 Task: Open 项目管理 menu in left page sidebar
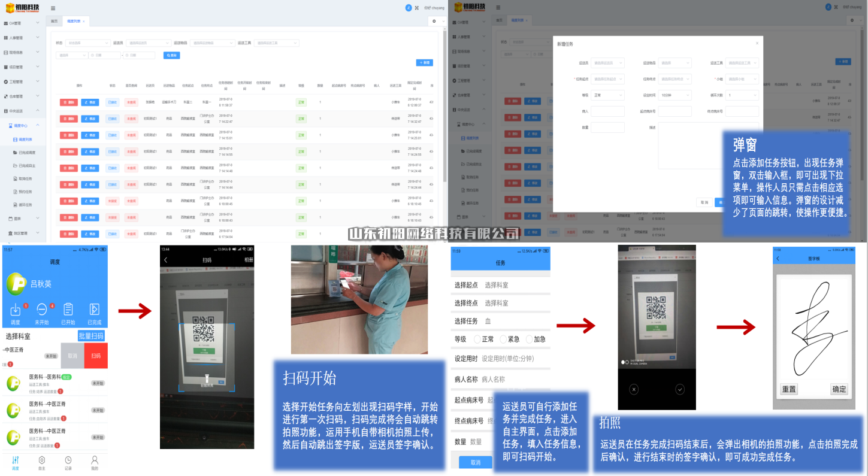[22, 67]
